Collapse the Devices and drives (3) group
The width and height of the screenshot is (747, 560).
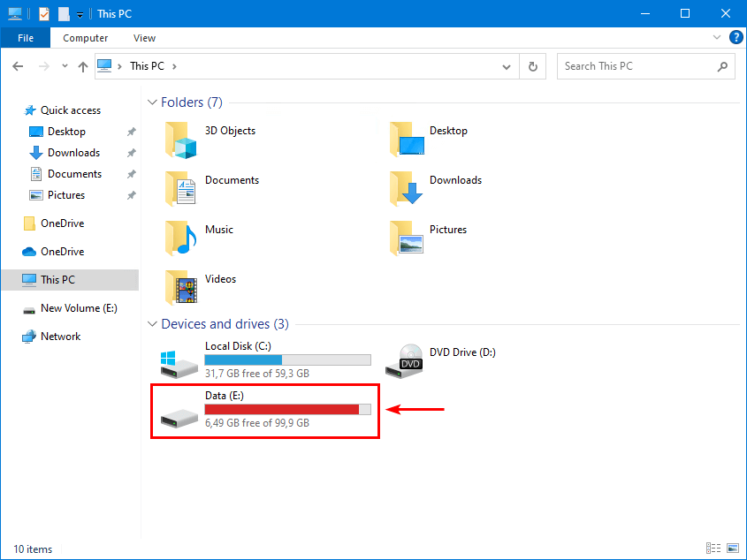click(152, 324)
